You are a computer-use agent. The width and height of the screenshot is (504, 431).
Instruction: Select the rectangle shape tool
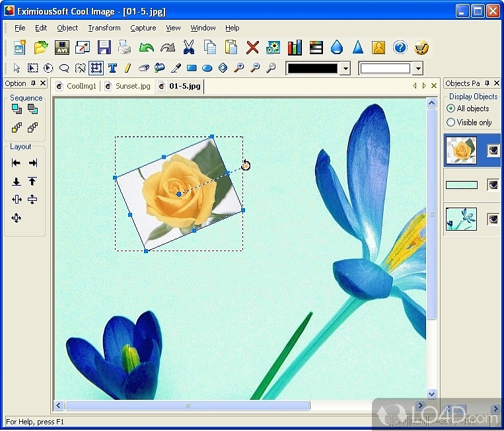pos(192,68)
